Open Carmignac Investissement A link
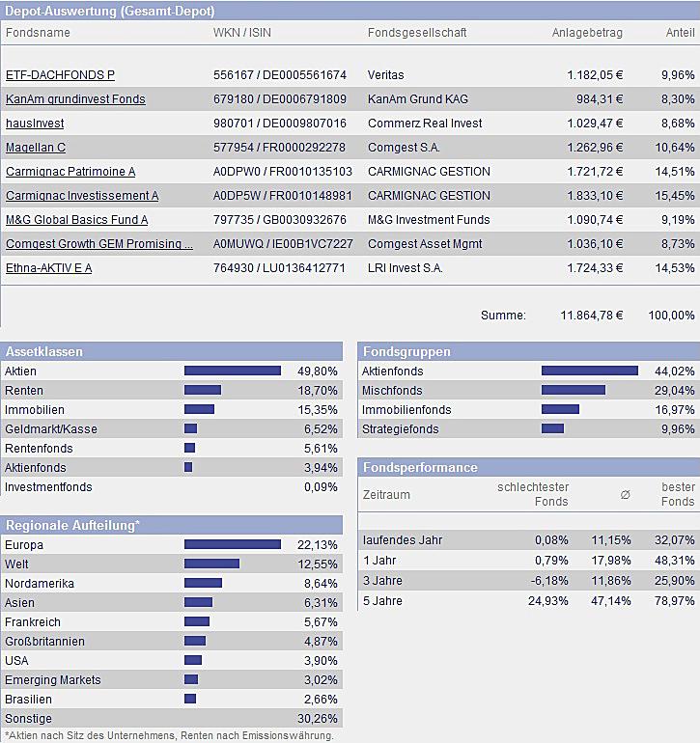This screenshot has width=700, height=743. tap(82, 196)
